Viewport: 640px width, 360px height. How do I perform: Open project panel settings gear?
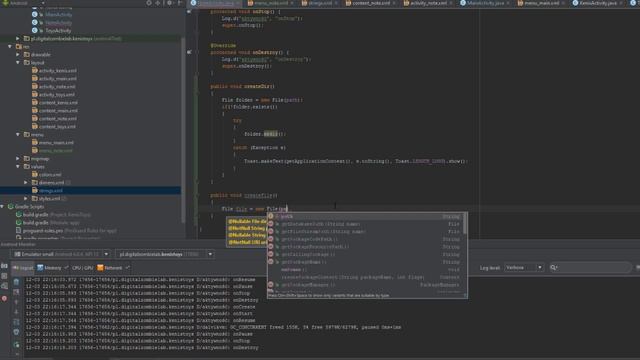click(169, 3)
